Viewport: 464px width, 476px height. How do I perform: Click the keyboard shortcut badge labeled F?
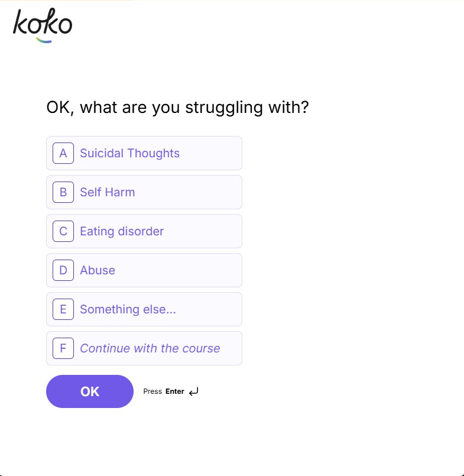[x=63, y=348]
